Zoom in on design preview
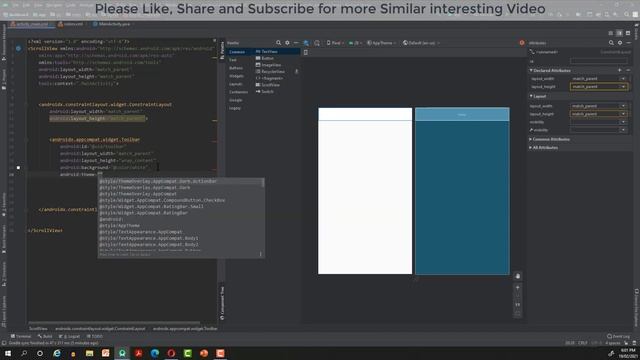640x360 pixels. pyautogui.click(x=518, y=288)
